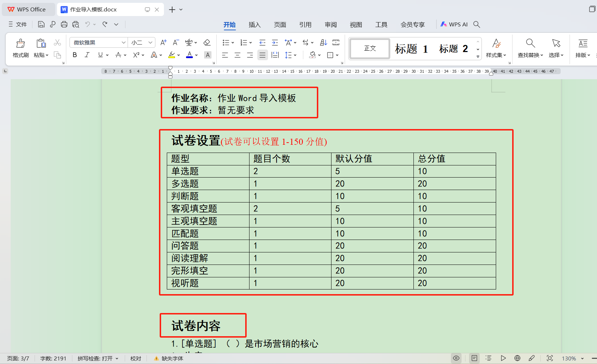Open the Find and Replace tool
597x364 pixels.
(530, 48)
